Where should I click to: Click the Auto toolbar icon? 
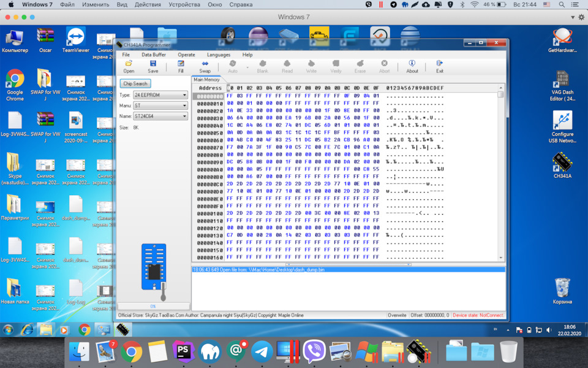(x=233, y=66)
